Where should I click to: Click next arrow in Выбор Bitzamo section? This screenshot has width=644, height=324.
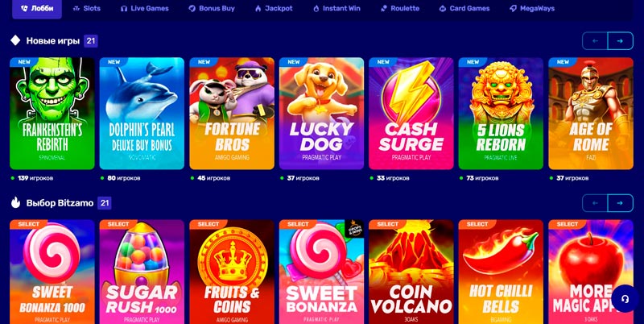point(620,203)
